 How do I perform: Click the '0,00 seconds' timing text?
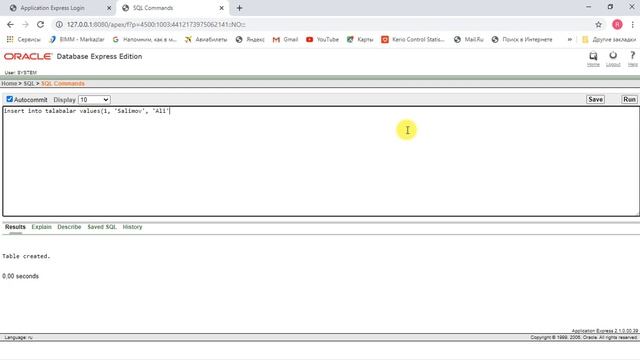coord(20,276)
